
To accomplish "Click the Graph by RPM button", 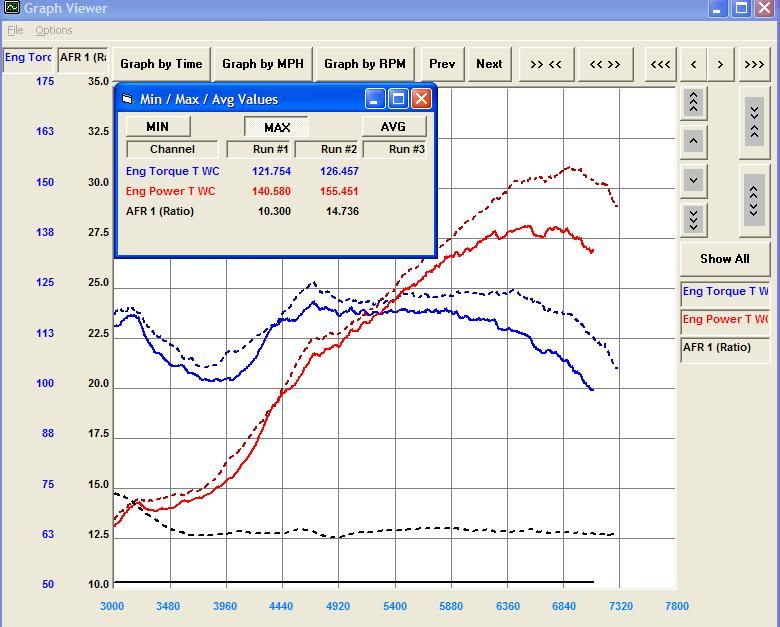I will [364, 64].
